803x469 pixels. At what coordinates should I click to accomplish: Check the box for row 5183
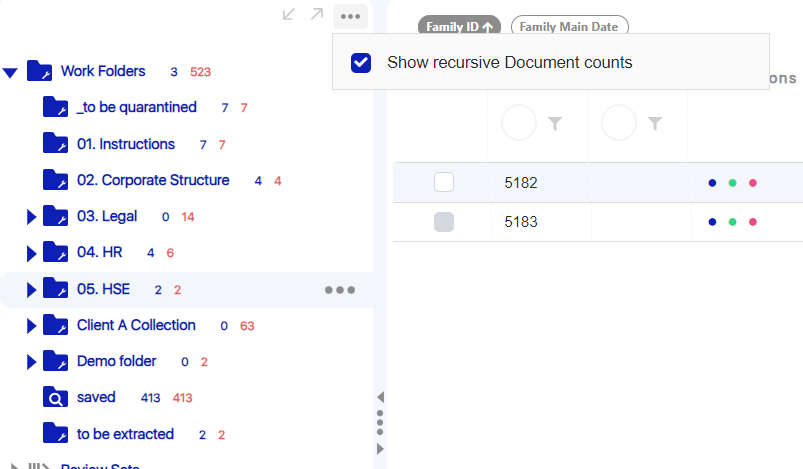444,222
